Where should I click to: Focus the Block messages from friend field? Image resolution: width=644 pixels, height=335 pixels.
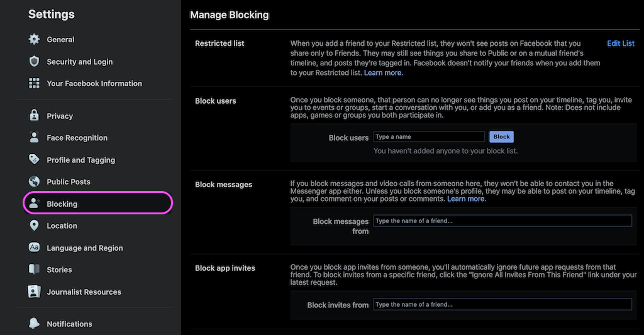point(502,221)
